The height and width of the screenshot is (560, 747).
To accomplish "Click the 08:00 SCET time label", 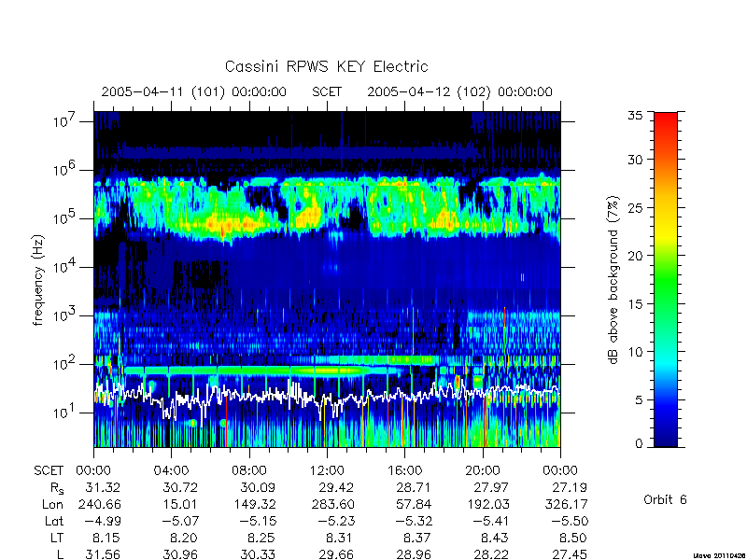I will (248, 470).
